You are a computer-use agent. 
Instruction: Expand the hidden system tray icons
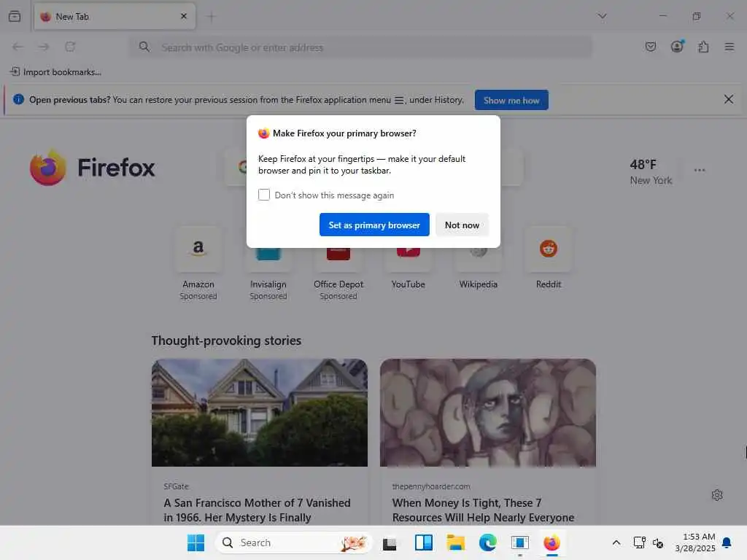coord(616,542)
